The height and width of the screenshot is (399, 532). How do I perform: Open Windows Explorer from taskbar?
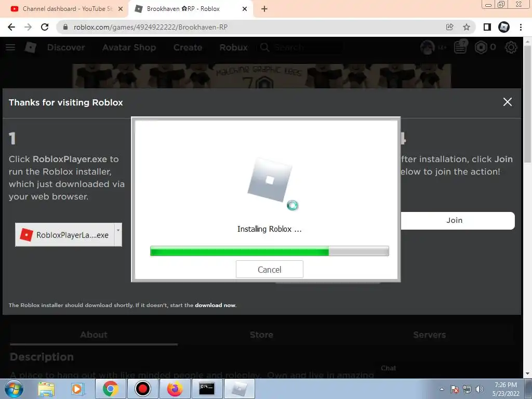click(x=46, y=389)
